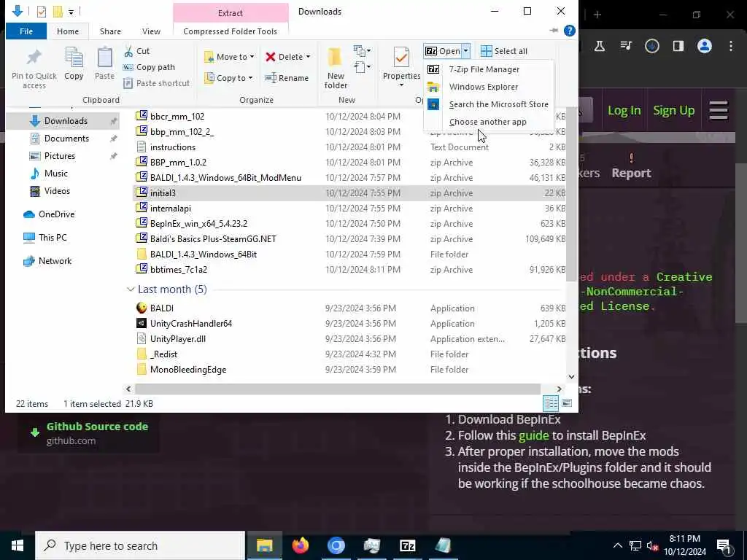
Task: Click the Rename command
Action: pos(287,78)
